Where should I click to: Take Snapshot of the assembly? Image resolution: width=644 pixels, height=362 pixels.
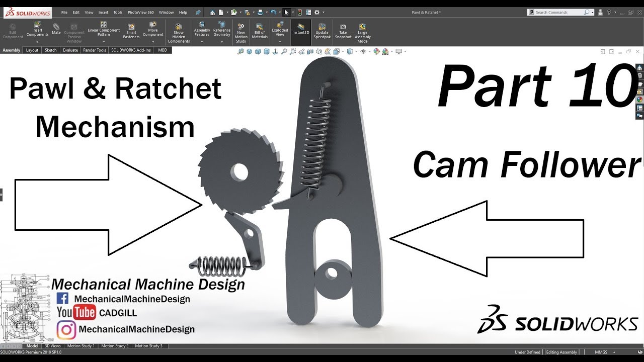343,31
